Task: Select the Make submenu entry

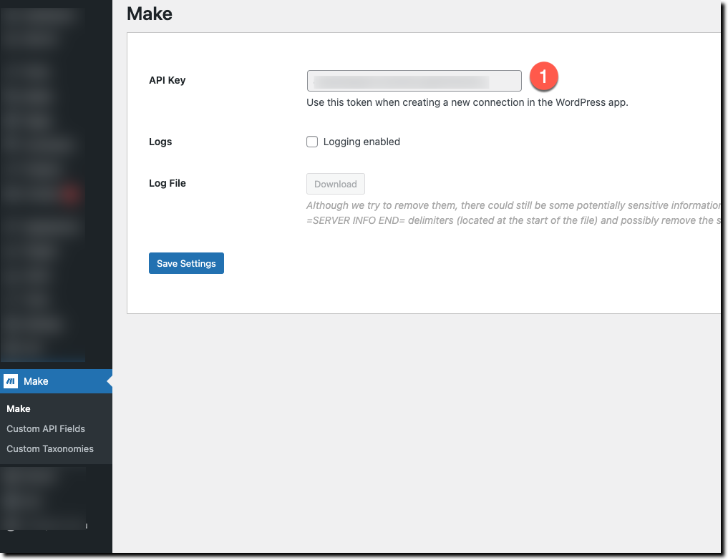Action: 19,408
